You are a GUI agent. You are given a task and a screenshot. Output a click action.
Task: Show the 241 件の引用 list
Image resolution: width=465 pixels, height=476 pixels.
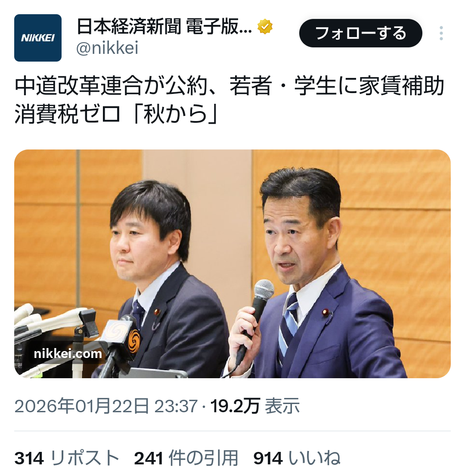point(186,458)
